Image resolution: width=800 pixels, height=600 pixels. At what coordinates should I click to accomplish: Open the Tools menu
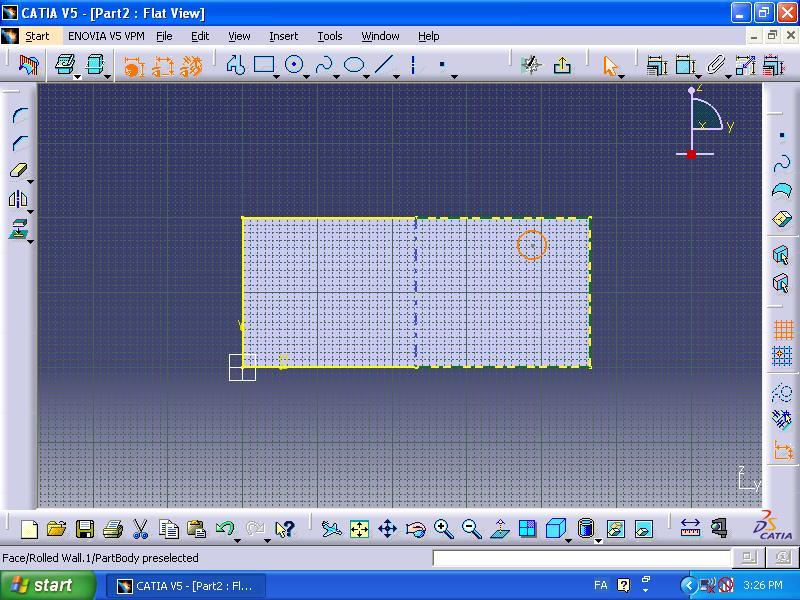pyautogui.click(x=329, y=36)
